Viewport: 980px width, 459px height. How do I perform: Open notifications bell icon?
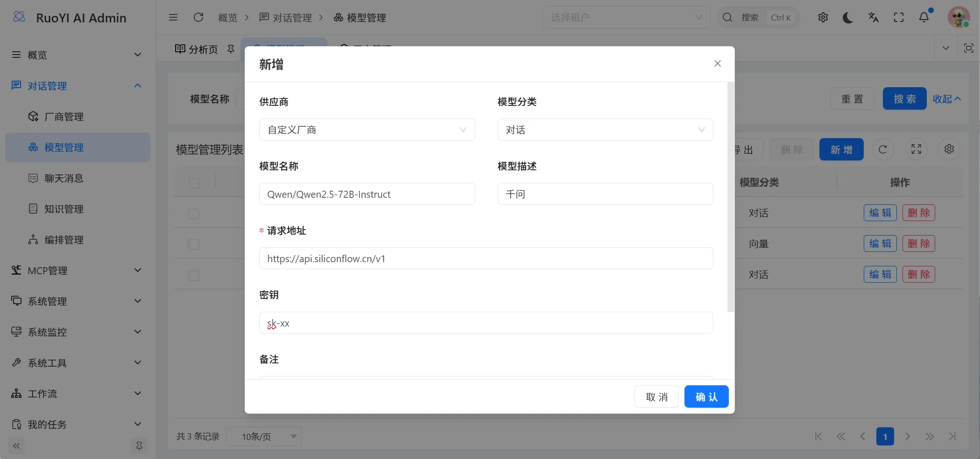924,18
